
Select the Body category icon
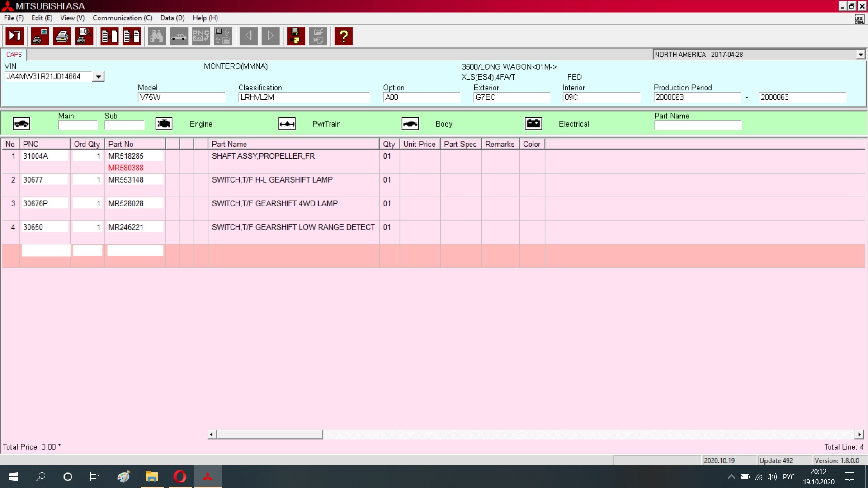coord(410,124)
